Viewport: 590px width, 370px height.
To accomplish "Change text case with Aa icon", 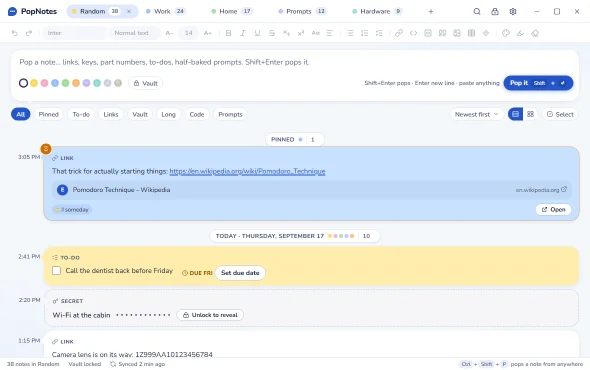I will point(315,33).
